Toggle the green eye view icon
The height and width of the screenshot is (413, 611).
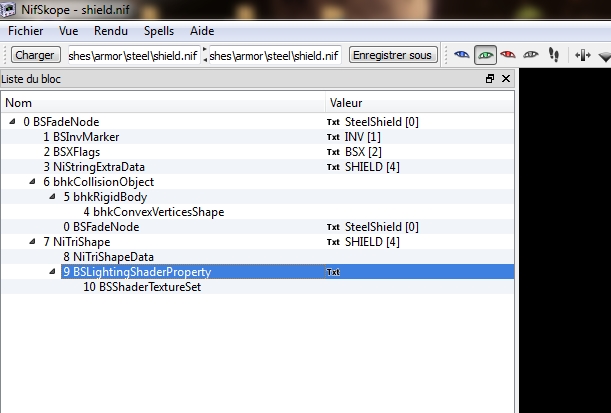[x=485, y=55]
